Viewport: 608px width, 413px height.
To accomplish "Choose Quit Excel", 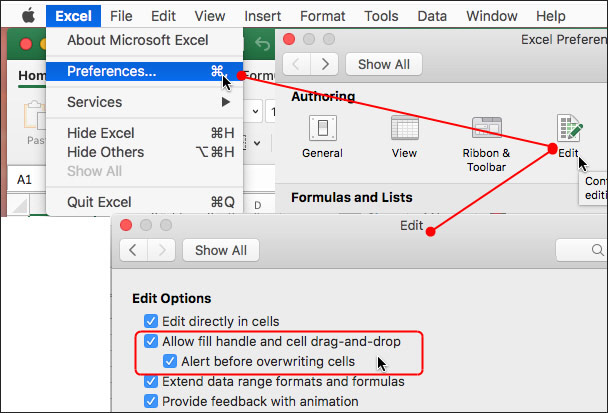I will click(x=144, y=202).
